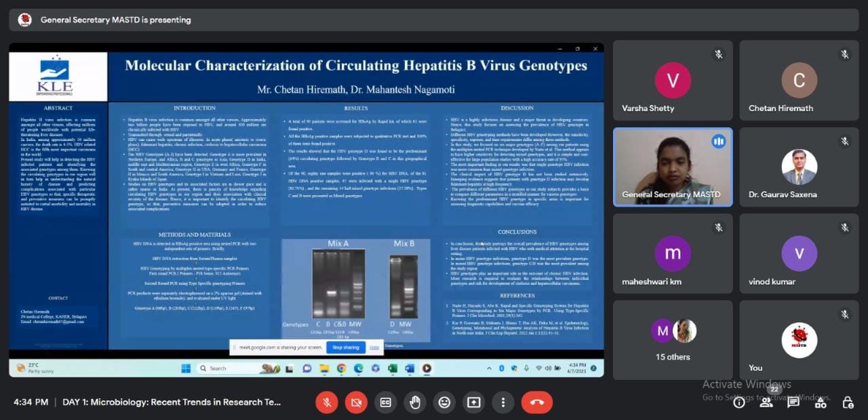The image size is (868, 420).
Task: Open more options three-dot menu
Action: 502,402
